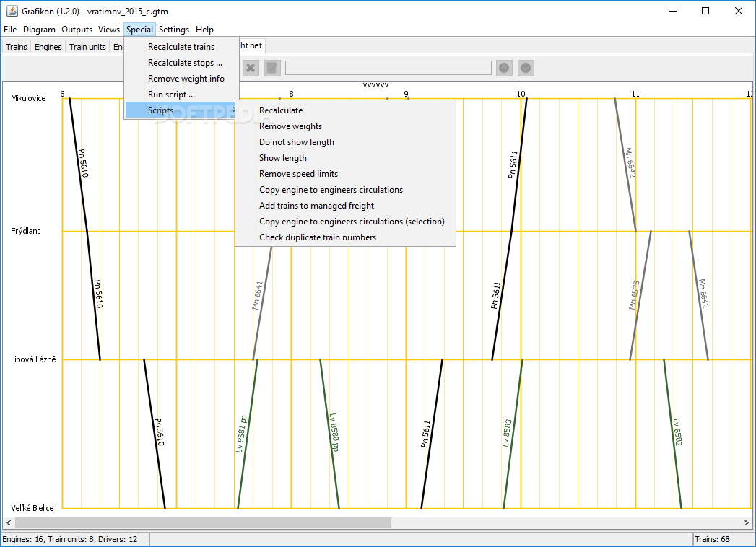Select train Lv 8583 line
756x547 pixels.
click(x=513, y=434)
